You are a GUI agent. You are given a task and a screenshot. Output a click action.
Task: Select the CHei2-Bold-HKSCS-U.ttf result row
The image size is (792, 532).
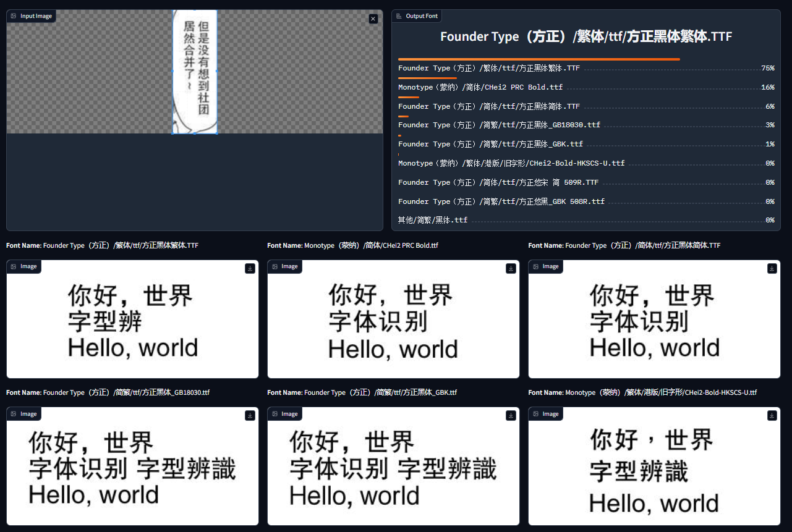coord(586,163)
